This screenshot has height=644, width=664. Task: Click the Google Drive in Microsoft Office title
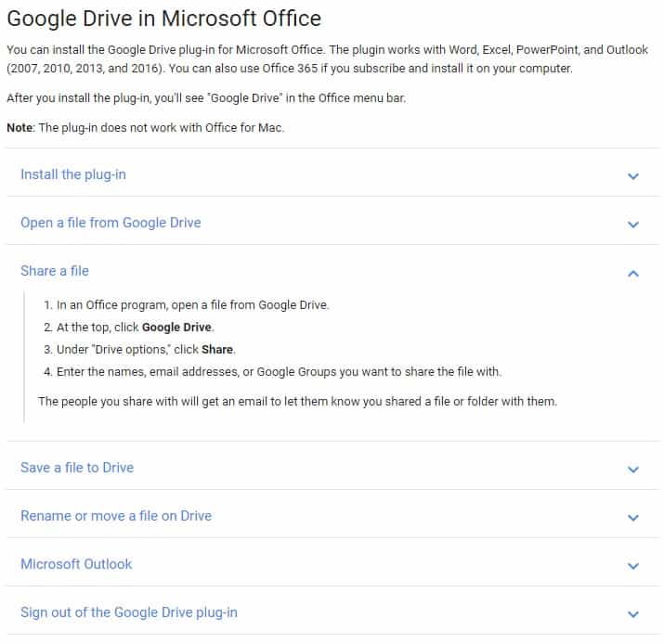[163, 19]
